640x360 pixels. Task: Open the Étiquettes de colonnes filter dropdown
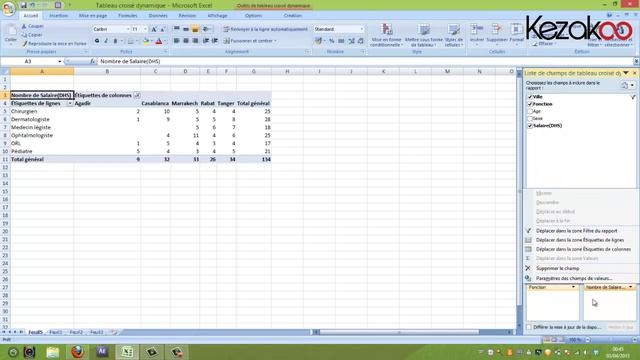[x=137, y=95]
